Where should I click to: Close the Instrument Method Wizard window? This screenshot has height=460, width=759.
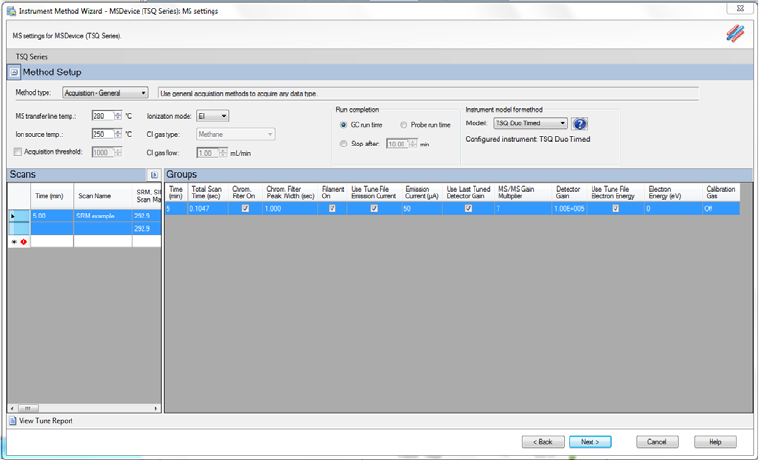pos(740,8)
